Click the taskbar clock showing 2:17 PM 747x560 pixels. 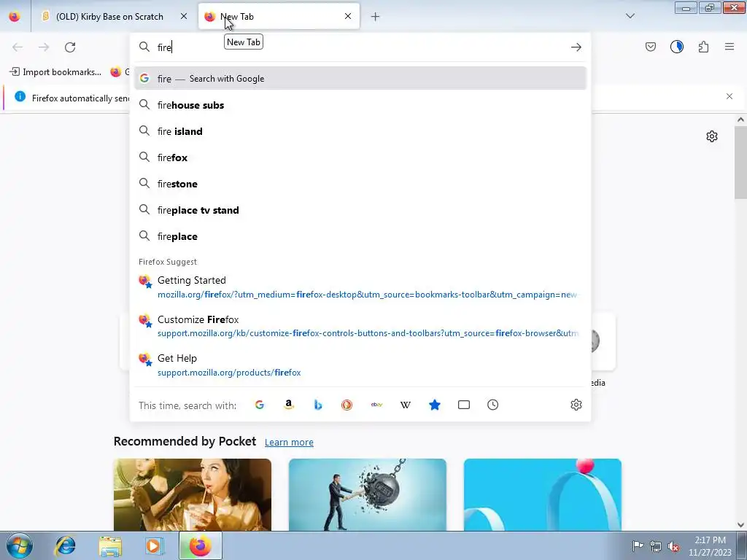click(x=710, y=546)
